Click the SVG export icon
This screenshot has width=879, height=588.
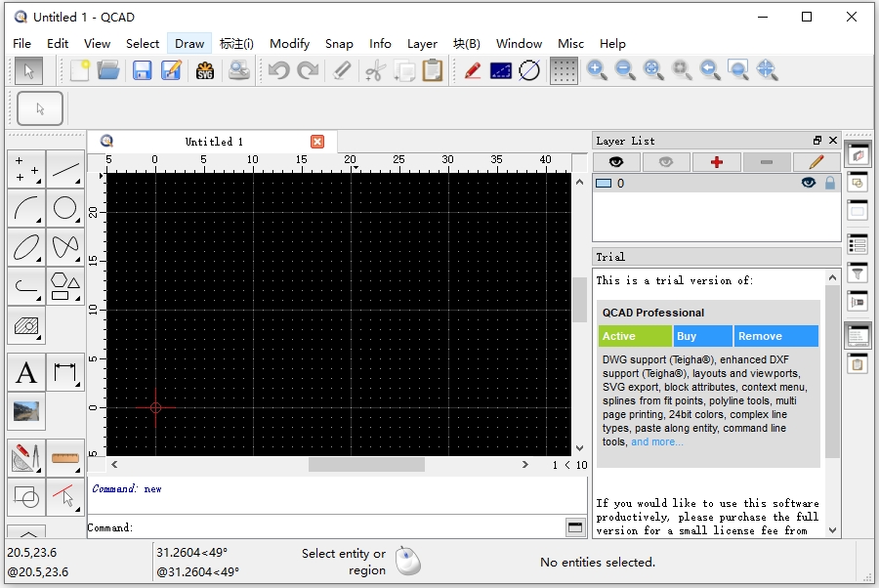point(205,70)
